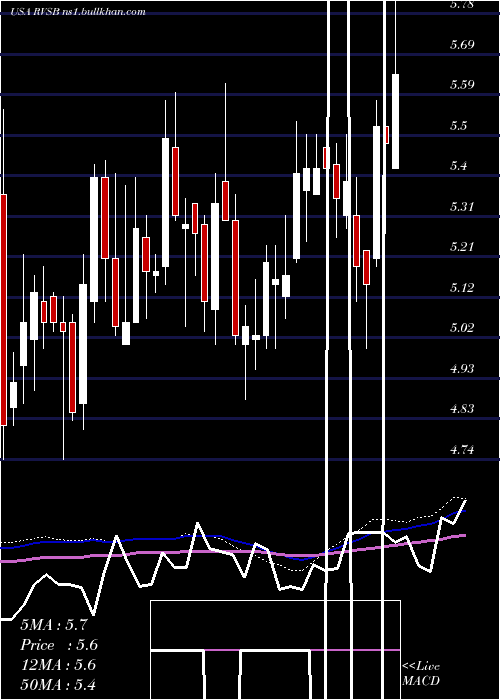Click the 5.31 price axis label
Screen dimensions: 500x700
462,206
